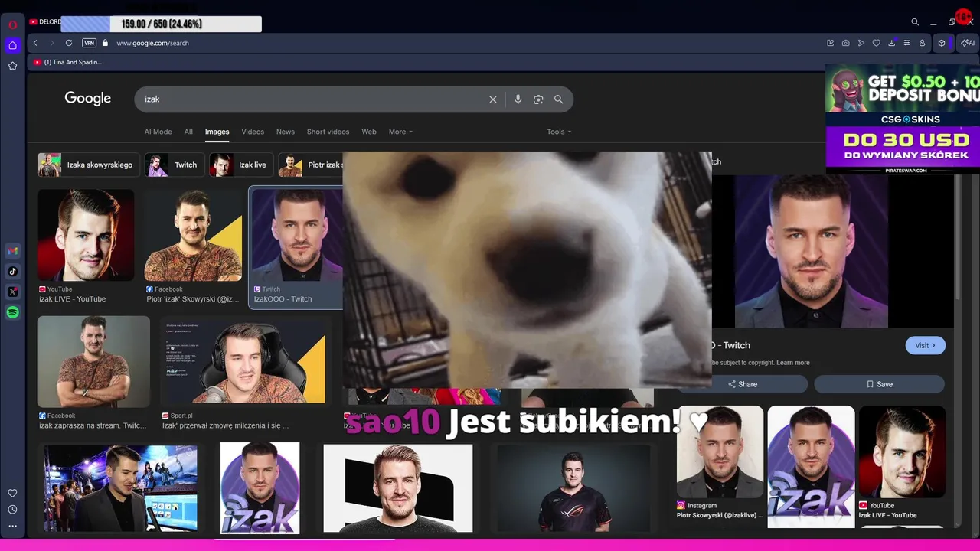Open the browsing history clock icon
This screenshot has height=551, width=980.
point(12,510)
